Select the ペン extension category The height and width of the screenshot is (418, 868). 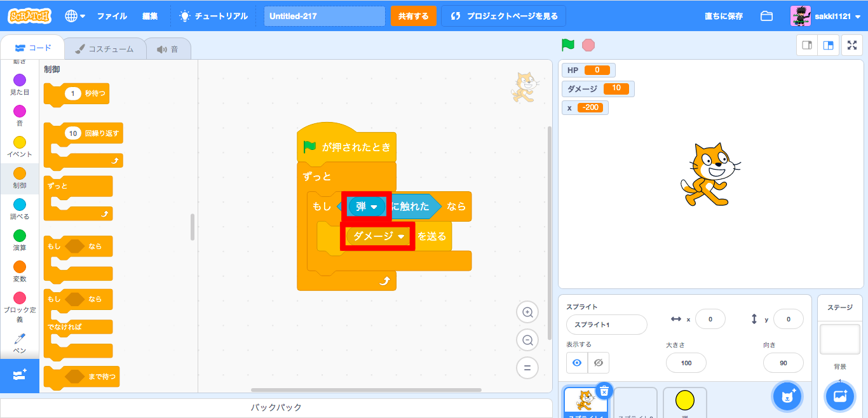(x=20, y=342)
